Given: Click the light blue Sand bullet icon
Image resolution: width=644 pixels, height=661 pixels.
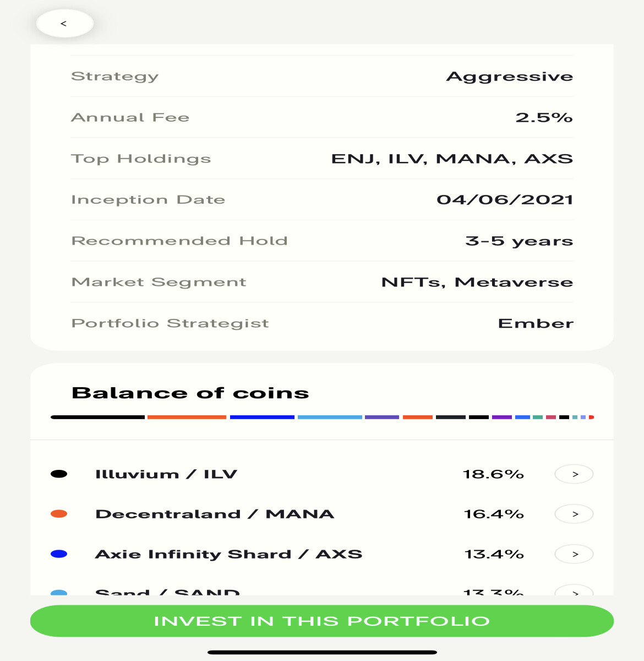Looking at the screenshot, I should coord(61,592).
